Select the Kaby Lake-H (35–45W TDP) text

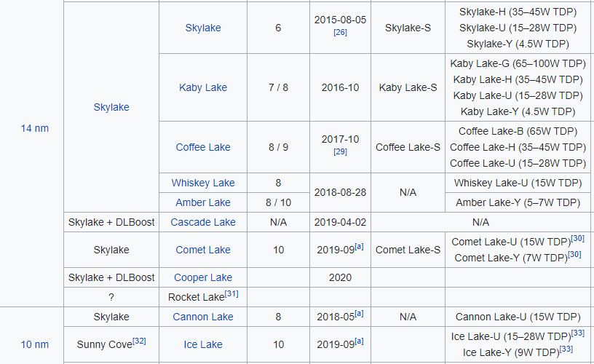[518, 79]
